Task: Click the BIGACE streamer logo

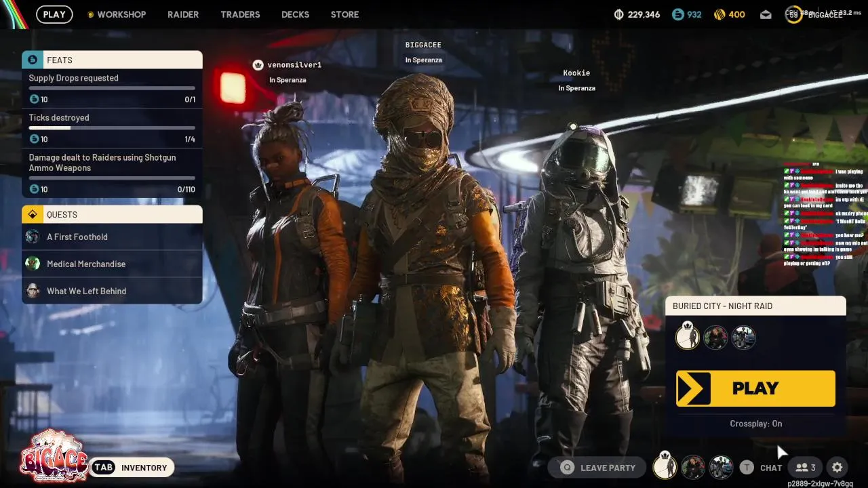Action: pyautogui.click(x=53, y=455)
